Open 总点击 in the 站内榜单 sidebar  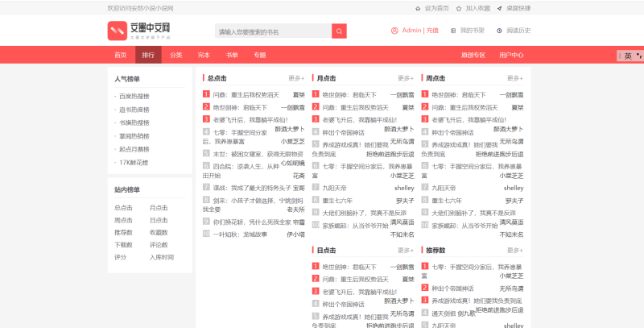[124, 208]
